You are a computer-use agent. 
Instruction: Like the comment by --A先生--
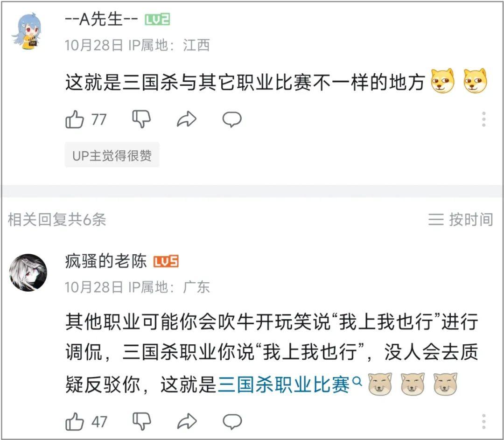click(x=75, y=120)
